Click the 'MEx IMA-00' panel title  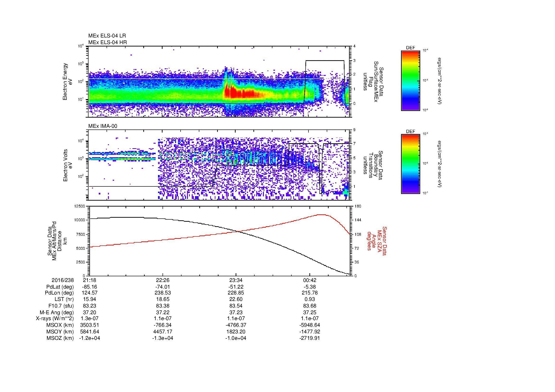tap(103, 126)
